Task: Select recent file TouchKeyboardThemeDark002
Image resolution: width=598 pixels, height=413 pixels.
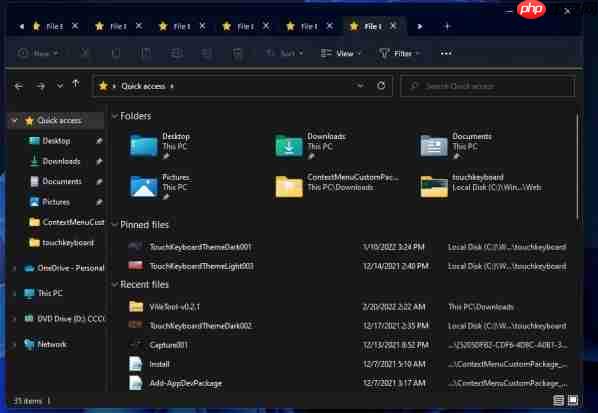Action: pyautogui.click(x=347, y=326)
